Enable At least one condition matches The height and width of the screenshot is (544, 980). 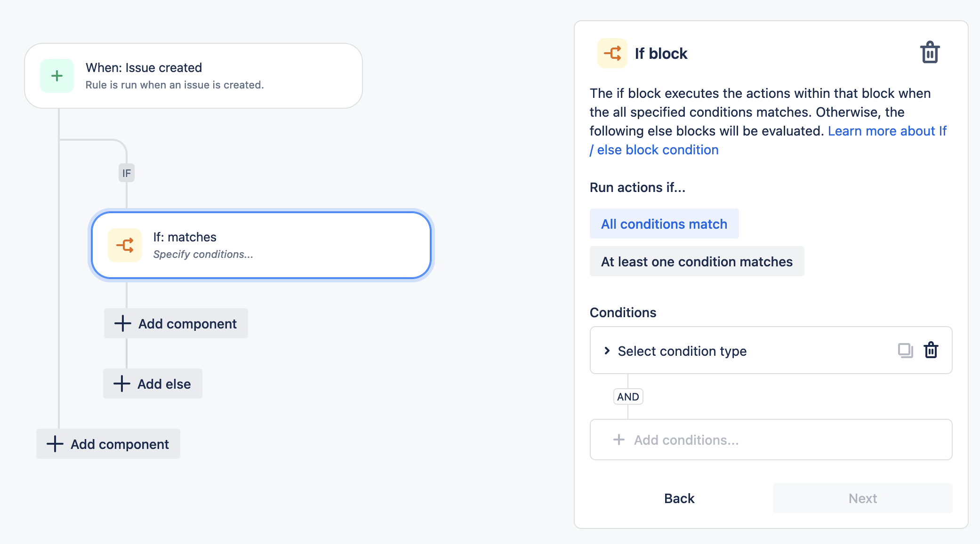click(x=696, y=261)
